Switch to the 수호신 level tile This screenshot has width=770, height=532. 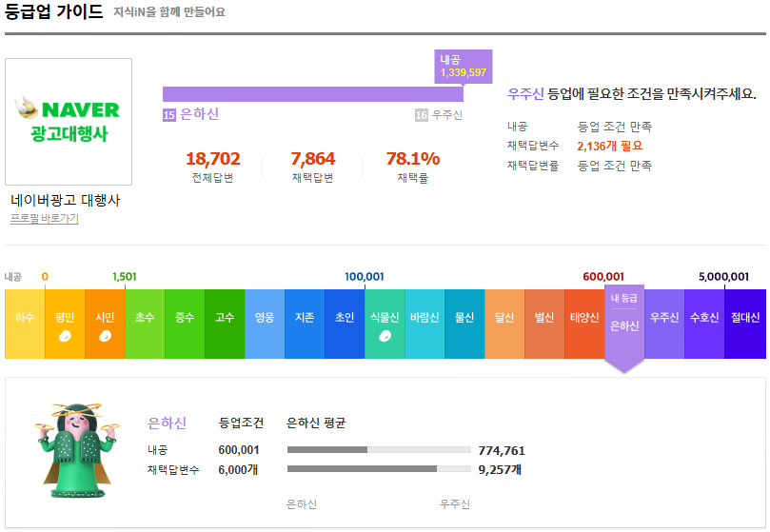(x=704, y=318)
